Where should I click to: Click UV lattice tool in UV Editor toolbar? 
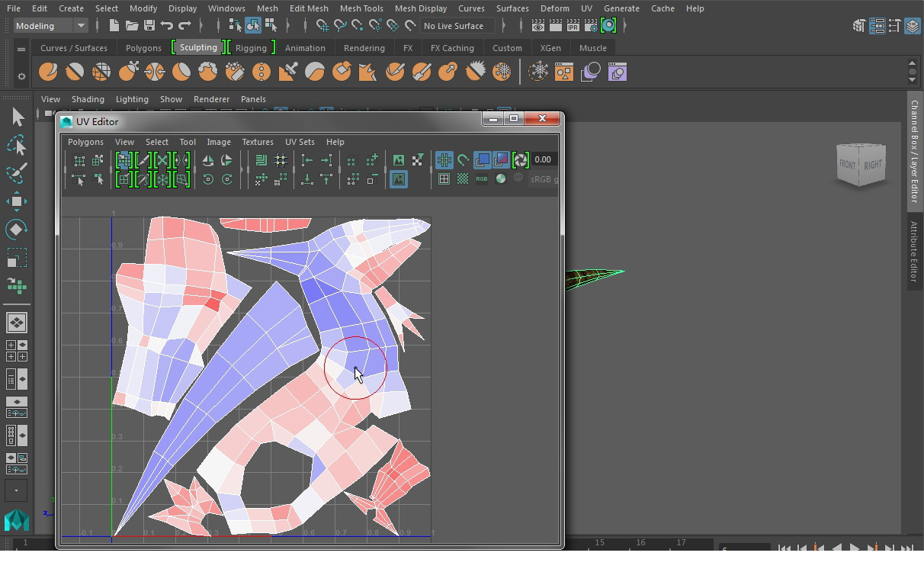[79, 160]
